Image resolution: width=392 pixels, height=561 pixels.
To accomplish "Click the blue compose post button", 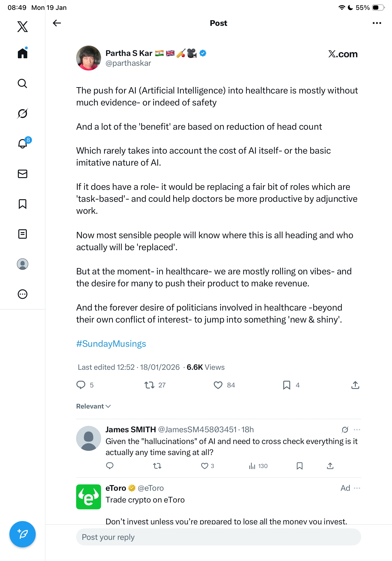I will [x=23, y=534].
